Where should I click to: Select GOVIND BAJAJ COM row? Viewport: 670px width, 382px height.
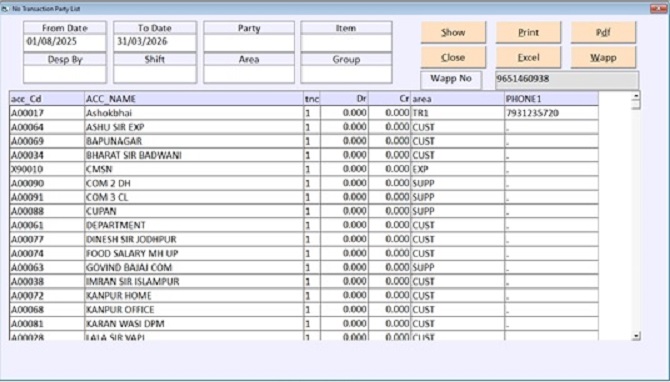[304, 267]
